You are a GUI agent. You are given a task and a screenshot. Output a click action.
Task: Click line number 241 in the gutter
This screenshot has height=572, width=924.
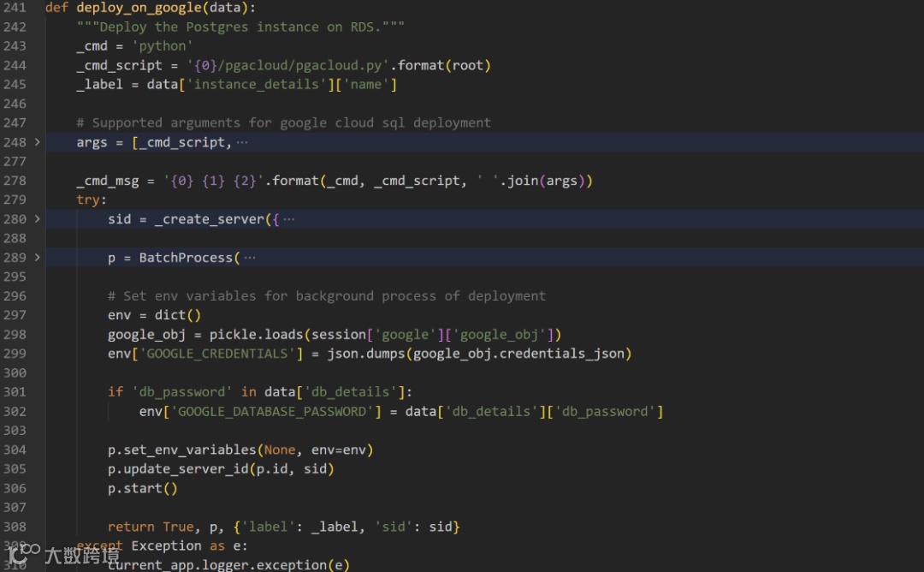(x=15, y=8)
